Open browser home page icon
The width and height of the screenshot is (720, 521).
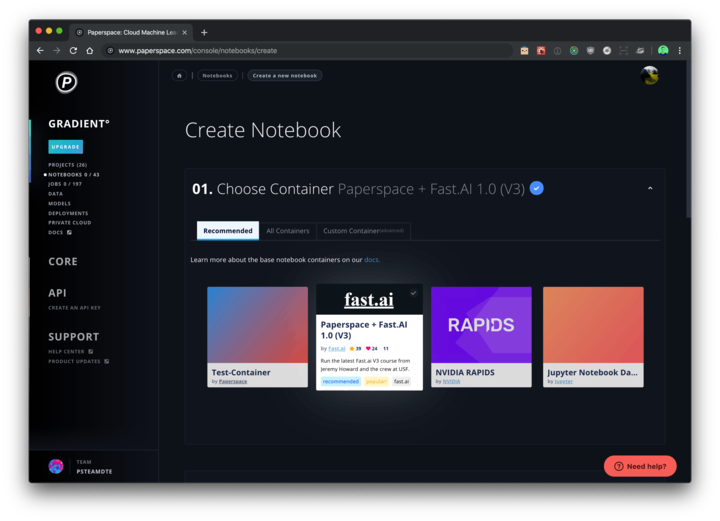coord(90,50)
